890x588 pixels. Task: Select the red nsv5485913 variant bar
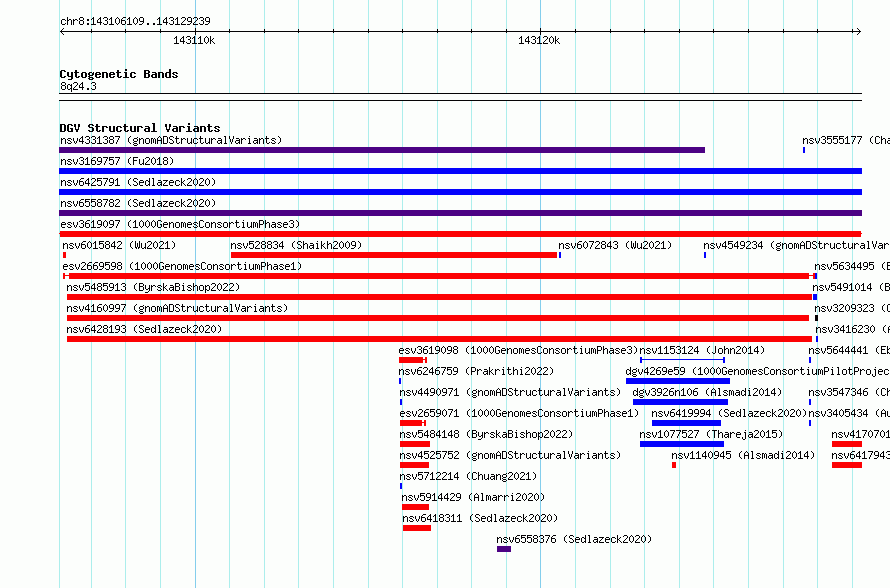pos(439,297)
